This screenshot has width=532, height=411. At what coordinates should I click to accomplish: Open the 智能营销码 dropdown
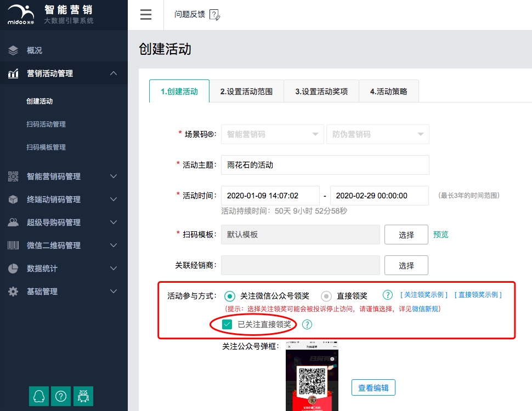(x=272, y=134)
